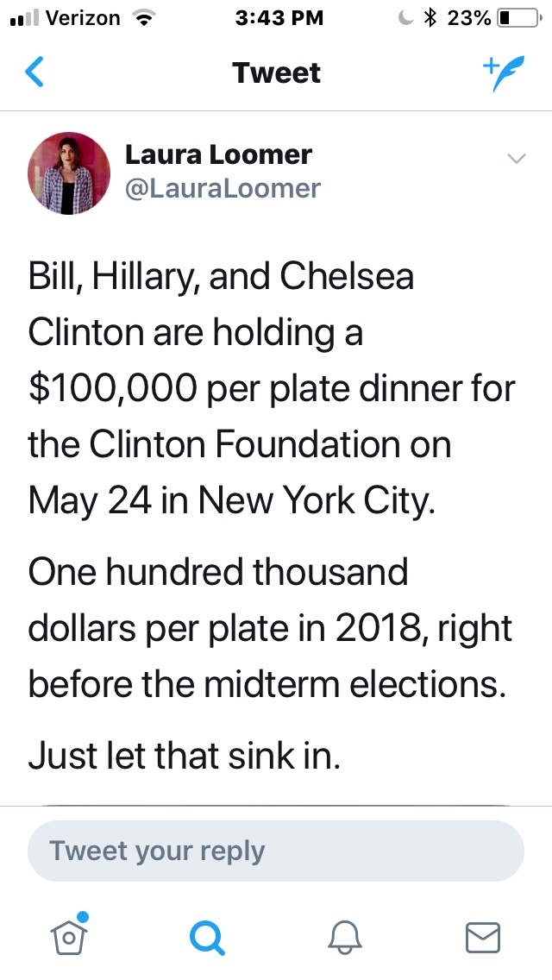Viewport: 552px width, 980px height.
Task: Tap the cellular signal bars icon
Action: (22, 18)
